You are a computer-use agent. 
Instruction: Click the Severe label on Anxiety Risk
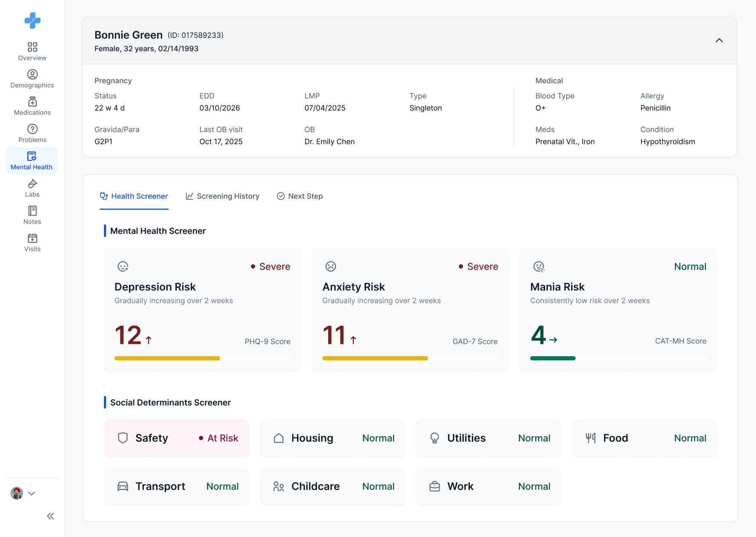pos(482,266)
